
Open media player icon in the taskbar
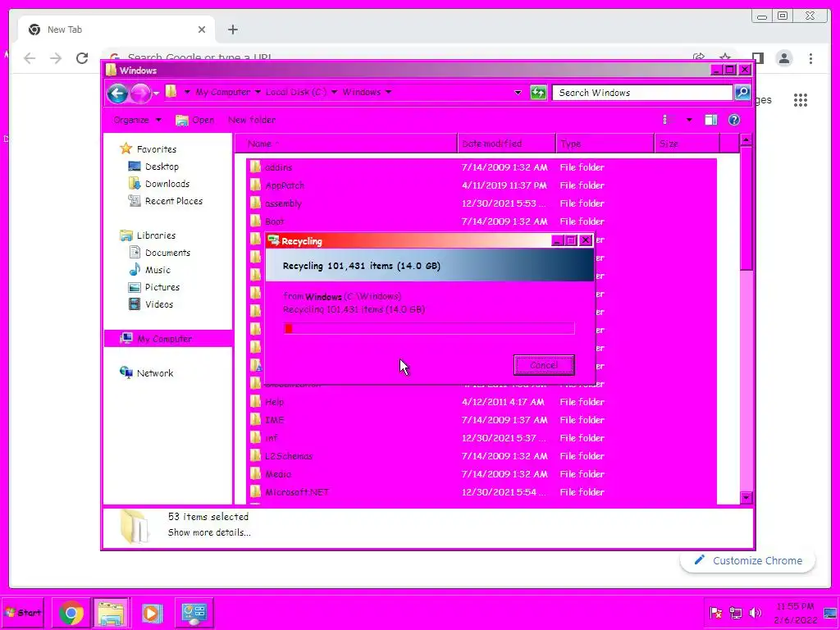pyautogui.click(x=152, y=612)
